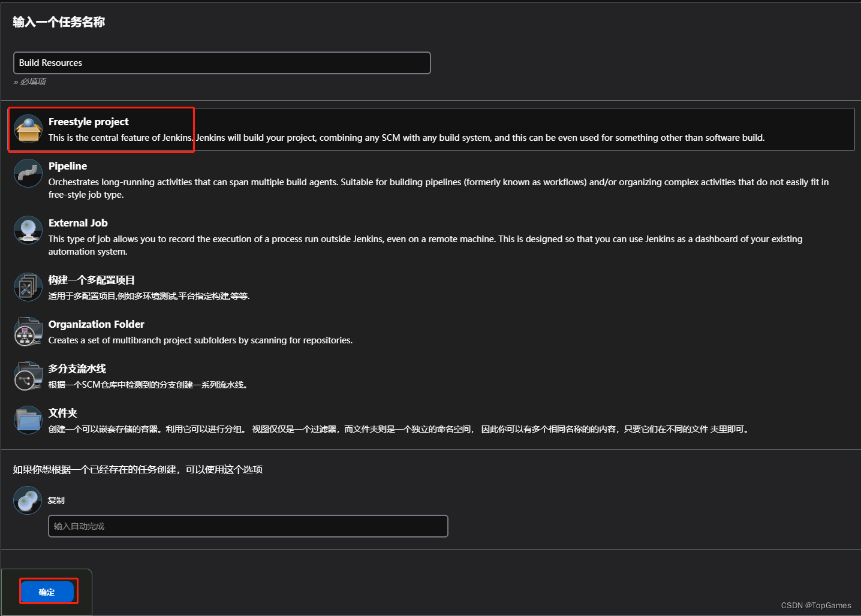
Task: Click the Pipeline description starting with Orchestrates
Action: click(x=438, y=188)
